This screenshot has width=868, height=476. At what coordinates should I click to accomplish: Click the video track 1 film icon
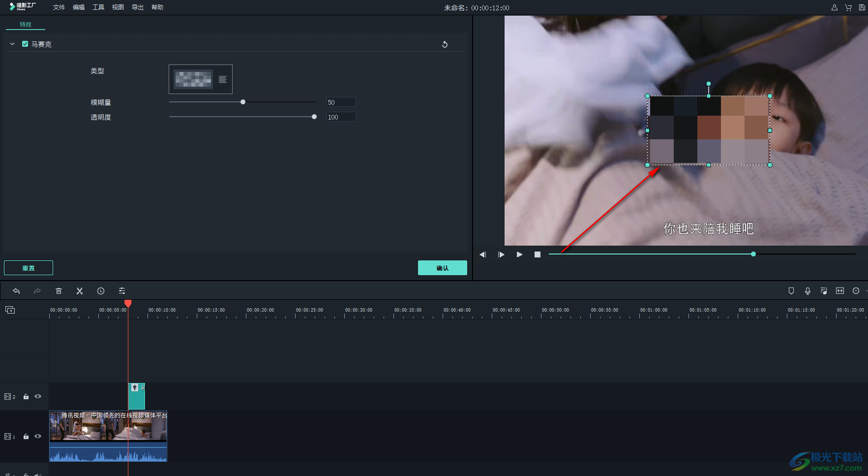7,437
